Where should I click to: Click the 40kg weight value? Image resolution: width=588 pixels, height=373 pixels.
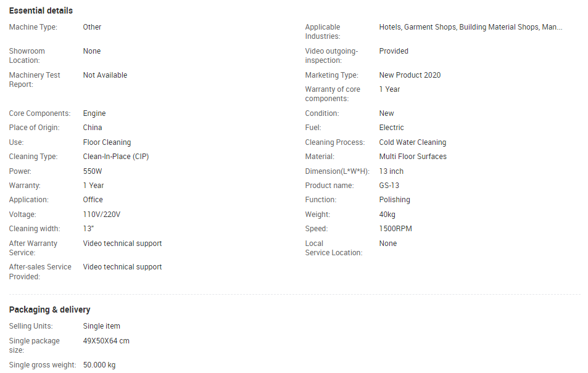(387, 215)
